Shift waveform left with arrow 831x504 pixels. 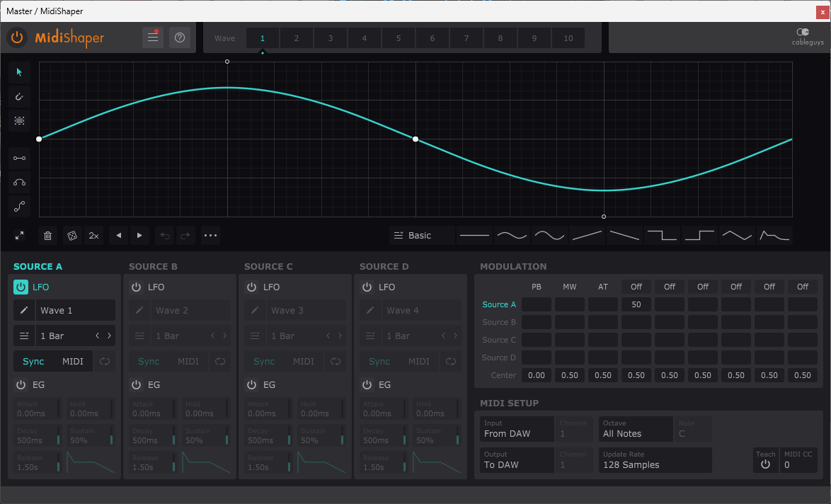[x=119, y=235]
